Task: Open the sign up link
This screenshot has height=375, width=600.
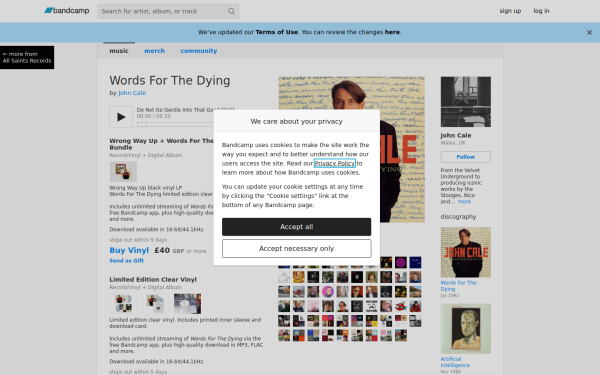Action: pos(510,11)
